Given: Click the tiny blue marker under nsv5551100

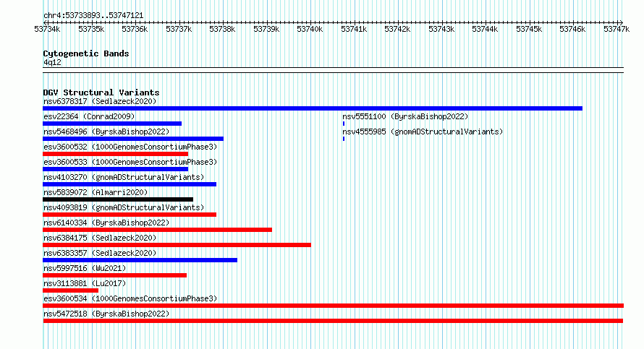Looking at the screenshot, I should click(344, 124).
